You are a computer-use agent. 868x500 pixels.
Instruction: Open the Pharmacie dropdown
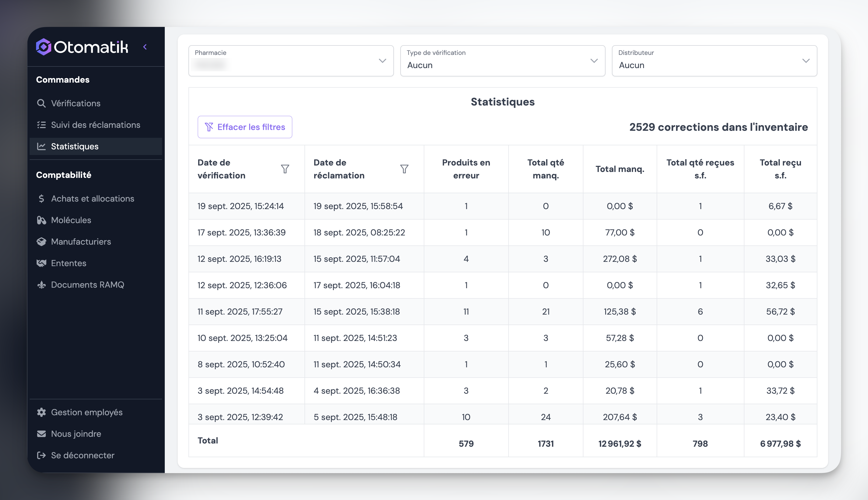[290, 61]
